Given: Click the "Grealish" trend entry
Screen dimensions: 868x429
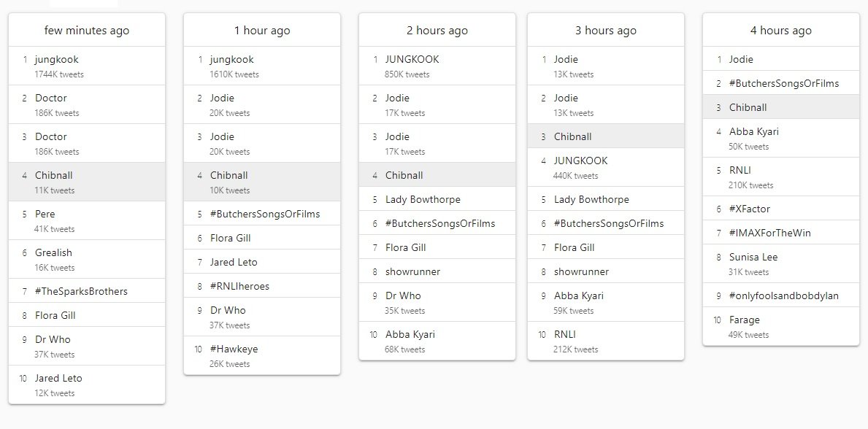Looking at the screenshot, I should click(x=53, y=253).
